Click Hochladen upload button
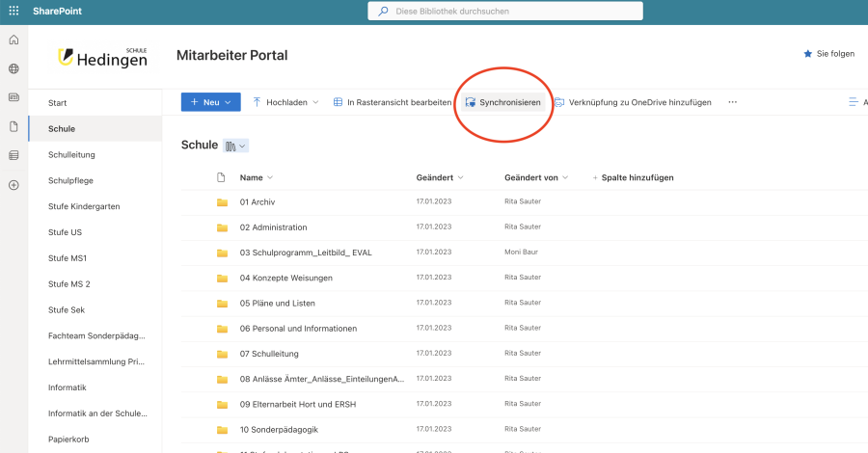 (x=281, y=102)
